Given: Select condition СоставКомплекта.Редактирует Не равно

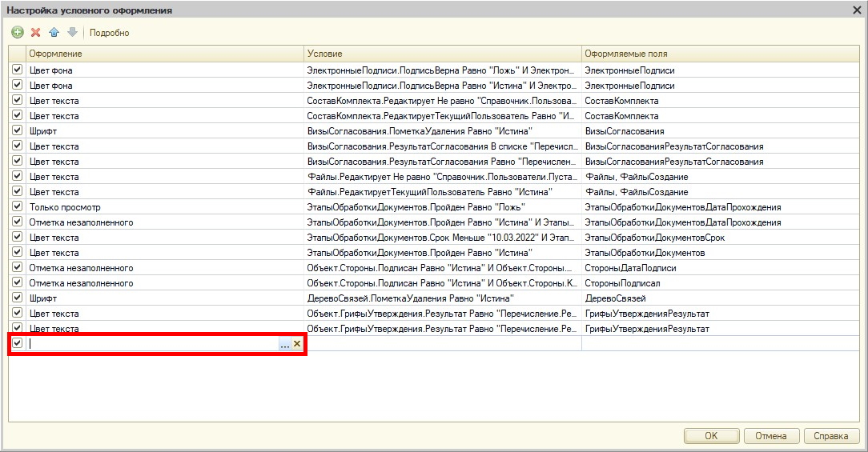Looking at the screenshot, I should [443, 101].
